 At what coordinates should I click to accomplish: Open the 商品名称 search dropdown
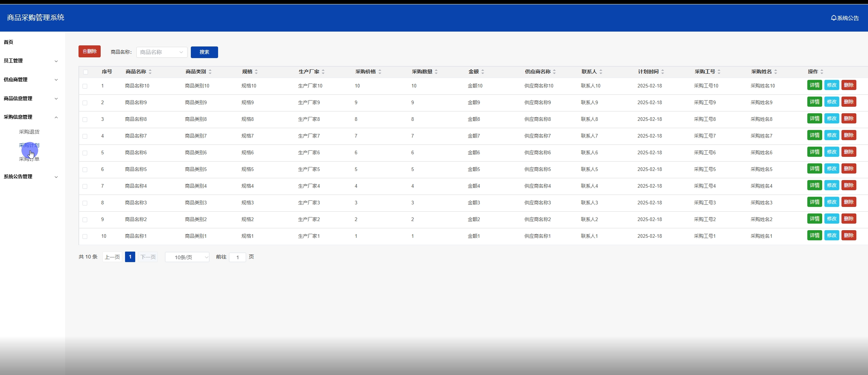[x=162, y=52]
